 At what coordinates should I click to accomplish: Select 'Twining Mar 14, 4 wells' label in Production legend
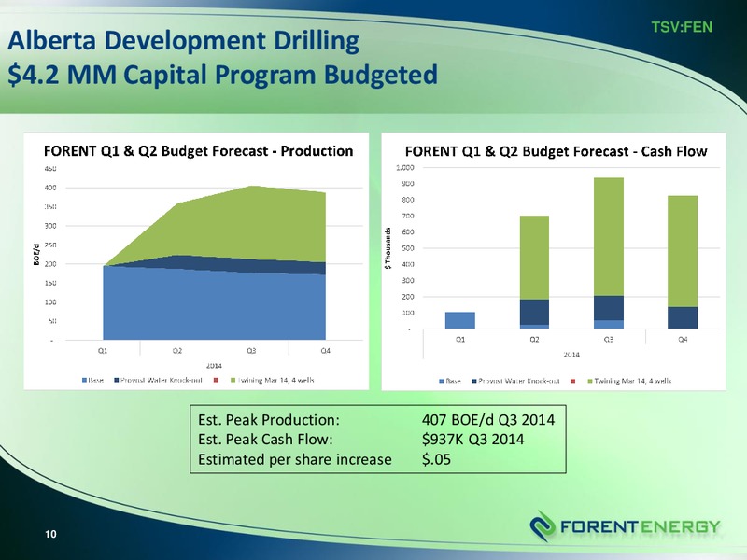pyautogui.click(x=275, y=380)
